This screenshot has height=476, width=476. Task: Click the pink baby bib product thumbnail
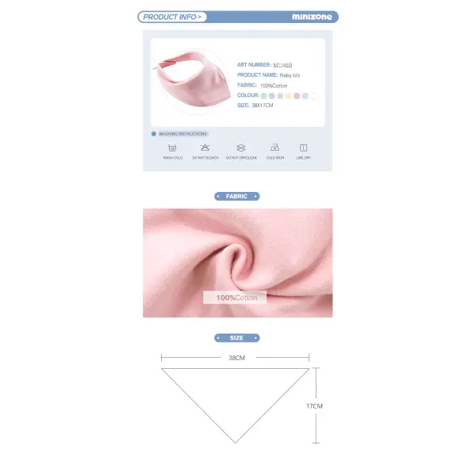[193, 80]
